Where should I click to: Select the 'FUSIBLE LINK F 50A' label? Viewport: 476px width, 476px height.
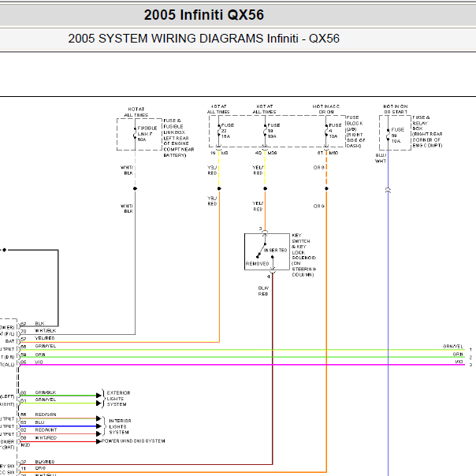click(147, 134)
